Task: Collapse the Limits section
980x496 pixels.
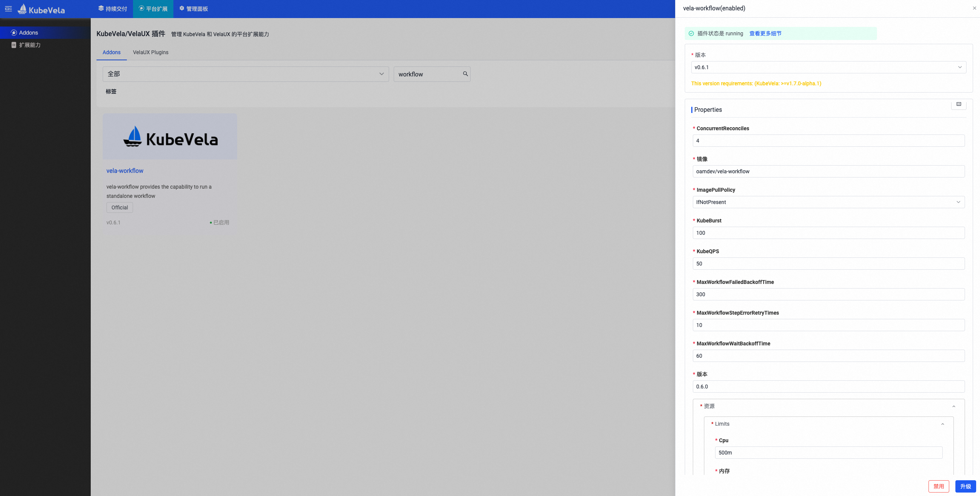Action: point(942,424)
